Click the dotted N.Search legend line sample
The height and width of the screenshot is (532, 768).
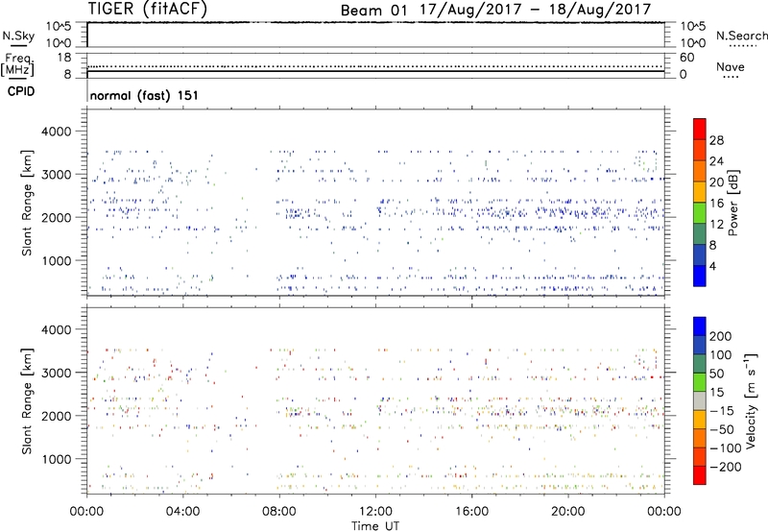click(743, 46)
